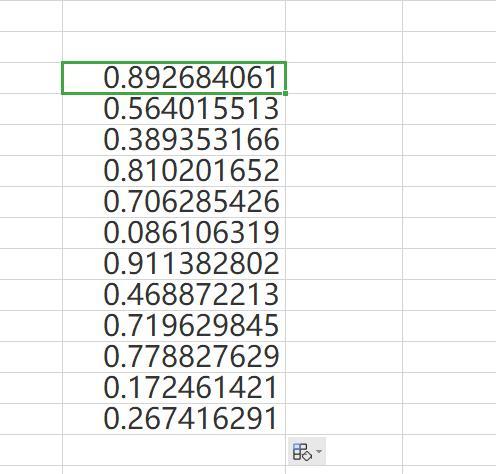Click the empty cell below 0.267416291
This screenshot has width=496, height=474.
tap(174, 450)
